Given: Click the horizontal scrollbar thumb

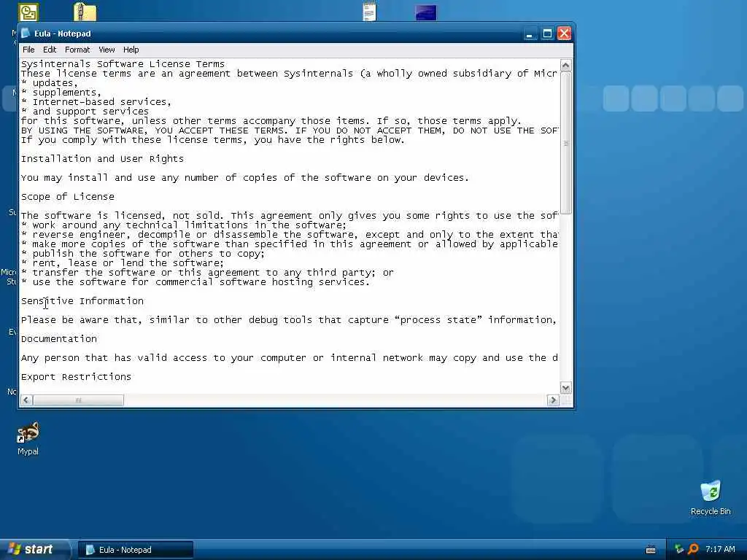Looking at the screenshot, I should pos(78,400).
